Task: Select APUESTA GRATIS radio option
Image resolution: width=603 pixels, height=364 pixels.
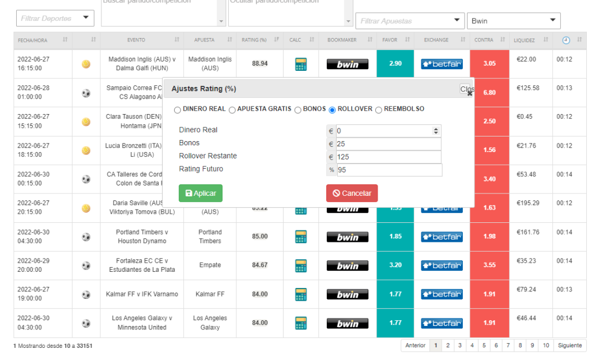Action: (232, 110)
